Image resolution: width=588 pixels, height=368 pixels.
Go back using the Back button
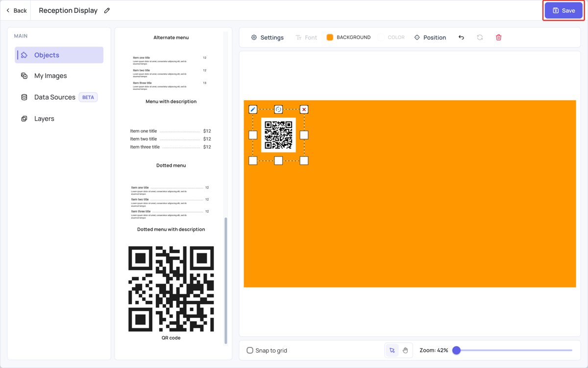coord(17,10)
